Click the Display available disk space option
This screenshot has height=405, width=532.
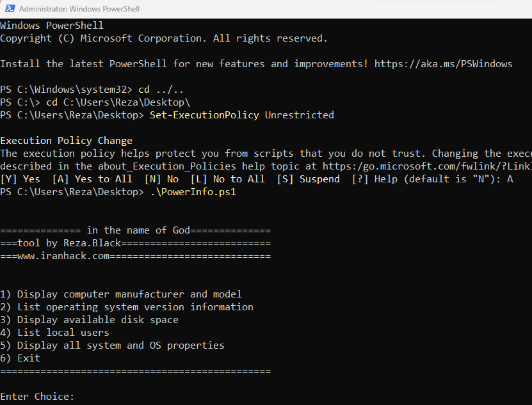pyautogui.click(x=89, y=320)
